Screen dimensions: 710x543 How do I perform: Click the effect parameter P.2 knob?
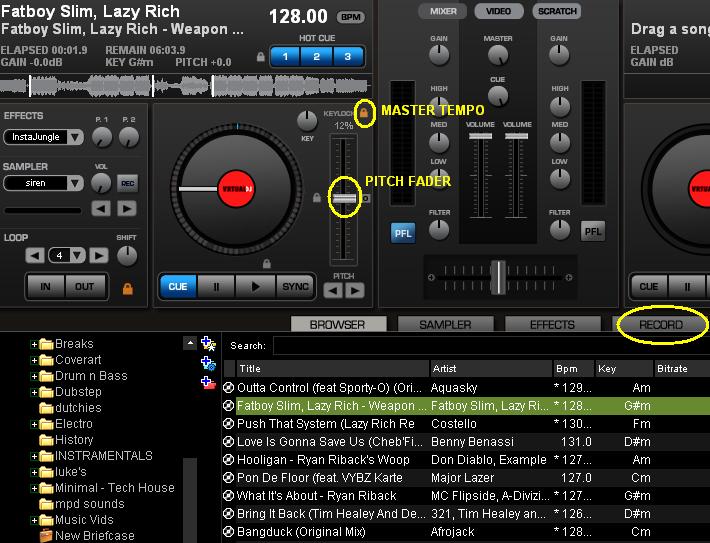[x=129, y=137]
